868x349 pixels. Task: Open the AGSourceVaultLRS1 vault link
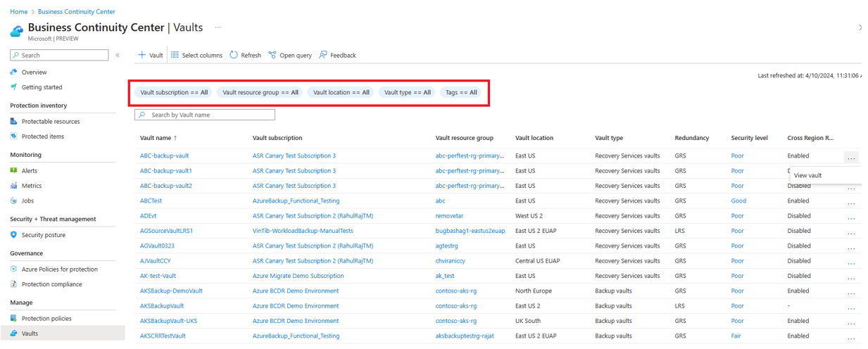point(166,231)
